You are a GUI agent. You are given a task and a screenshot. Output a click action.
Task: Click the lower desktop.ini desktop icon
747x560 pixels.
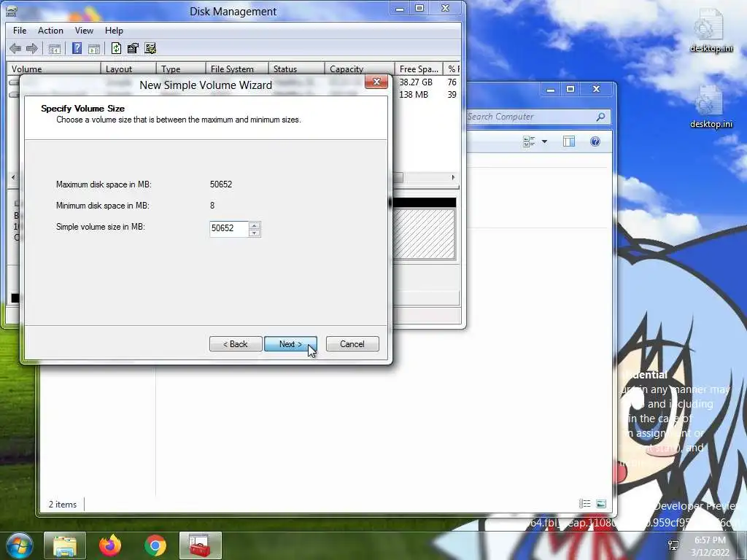tap(711, 107)
